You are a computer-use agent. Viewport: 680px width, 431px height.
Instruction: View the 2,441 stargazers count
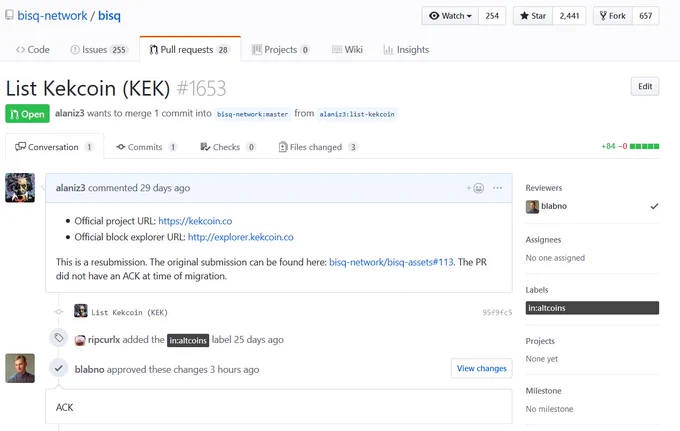tap(569, 16)
